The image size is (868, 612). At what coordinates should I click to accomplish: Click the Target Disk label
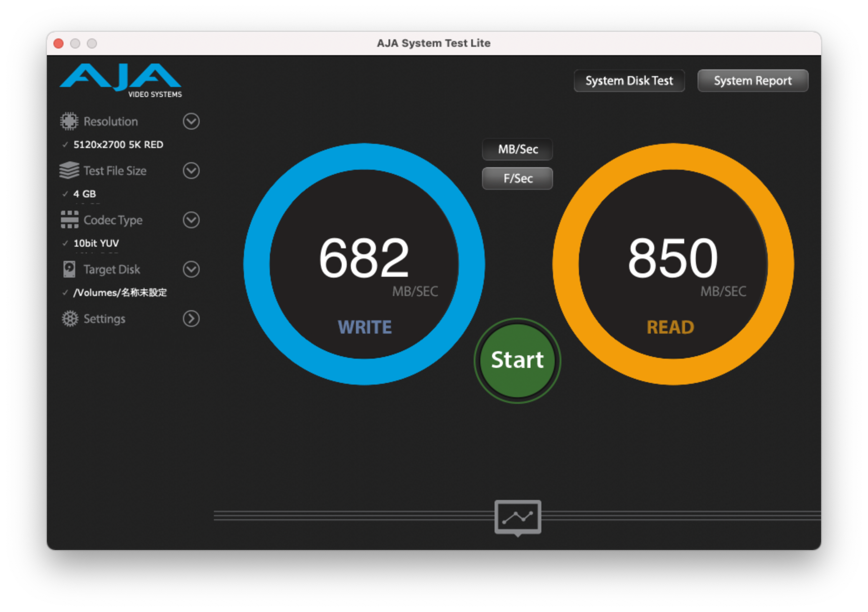[112, 270]
